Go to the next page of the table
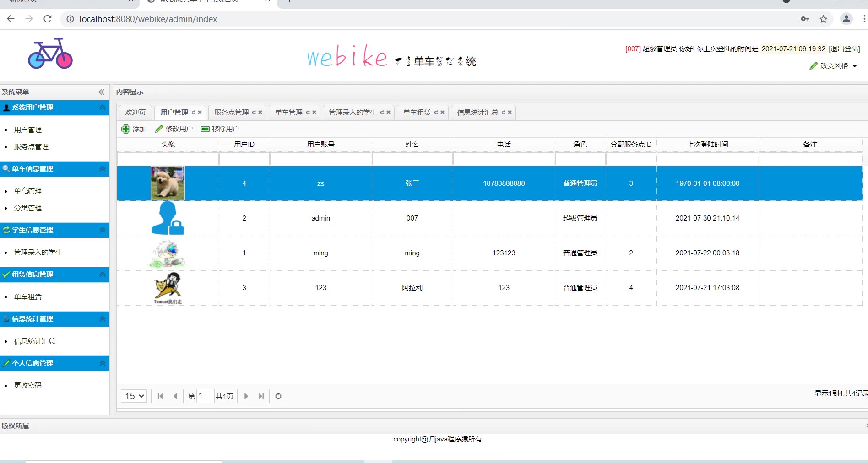Image resolution: width=868 pixels, height=463 pixels. 246,396
